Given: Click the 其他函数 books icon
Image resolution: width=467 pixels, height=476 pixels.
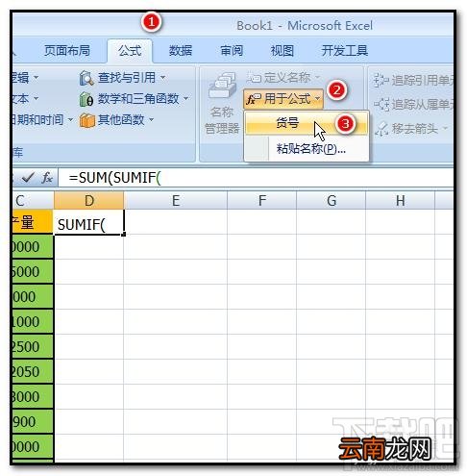Looking at the screenshot, I should click(87, 120).
